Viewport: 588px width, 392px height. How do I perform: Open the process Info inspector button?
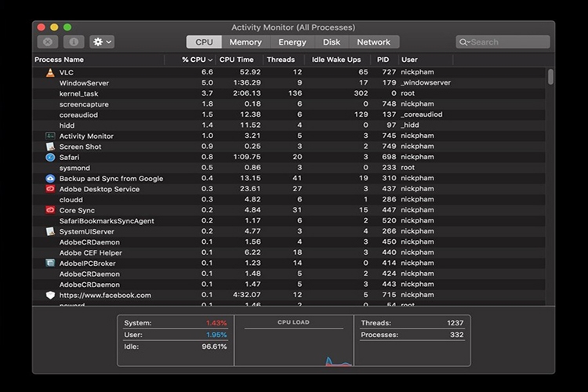click(x=74, y=42)
